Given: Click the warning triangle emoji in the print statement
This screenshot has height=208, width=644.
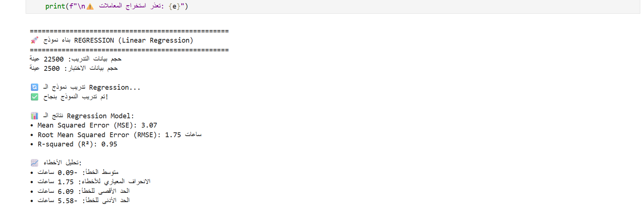Looking at the screenshot, I should pyautogui.click(x=90, y=7).
